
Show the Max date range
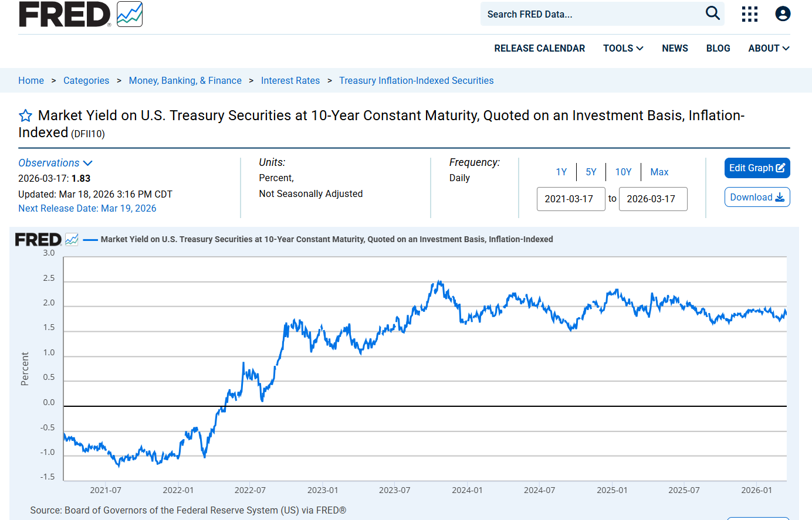pyautogui.click(x=659, y=172)
